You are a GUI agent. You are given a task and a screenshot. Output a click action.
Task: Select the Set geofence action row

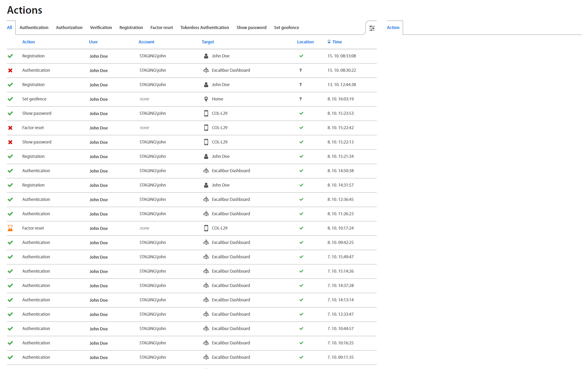coord(34,99)
